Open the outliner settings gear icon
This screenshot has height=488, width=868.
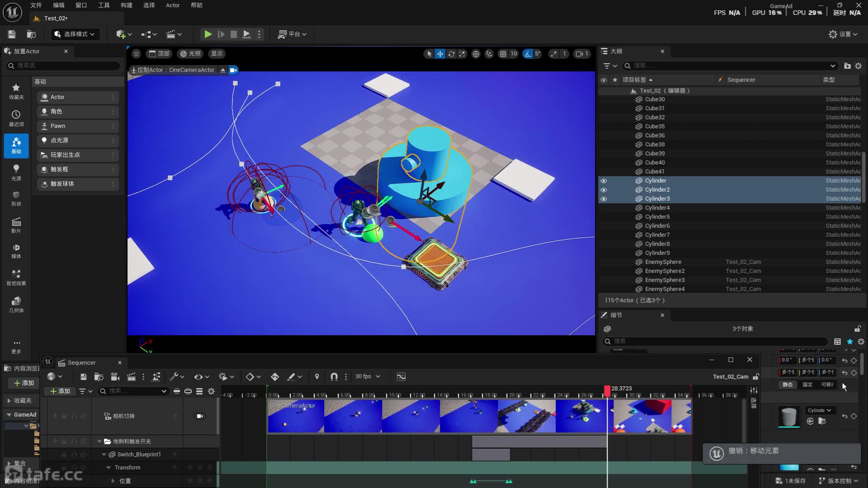pyautogui.click(x=859, y=66)
